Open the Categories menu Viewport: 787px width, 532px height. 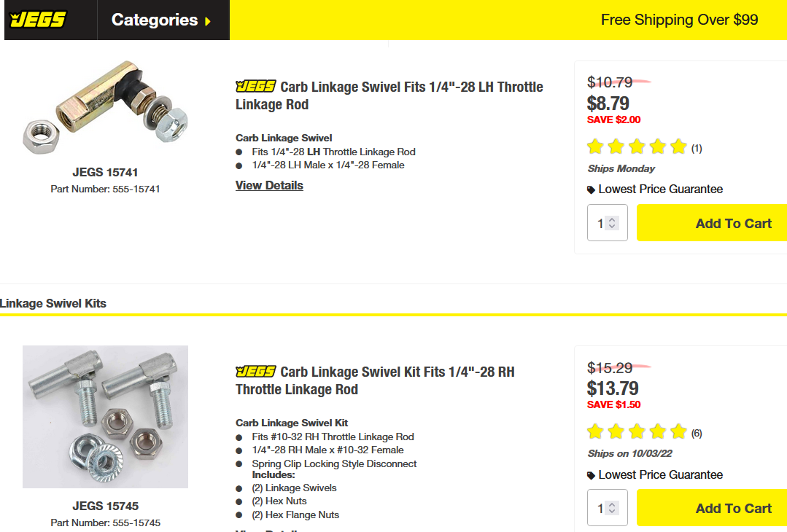(x=154, y=20)
